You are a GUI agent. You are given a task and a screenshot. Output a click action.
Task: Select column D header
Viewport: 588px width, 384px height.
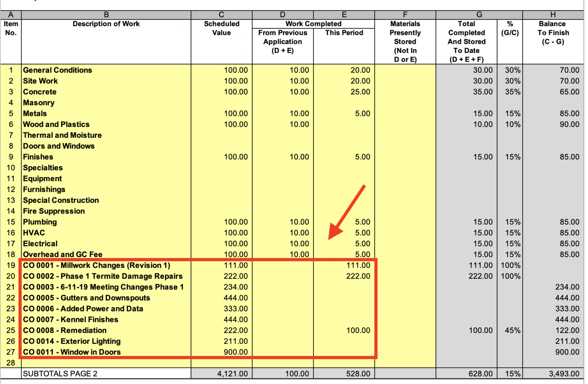pyautogui.click(x=283, y=15)
